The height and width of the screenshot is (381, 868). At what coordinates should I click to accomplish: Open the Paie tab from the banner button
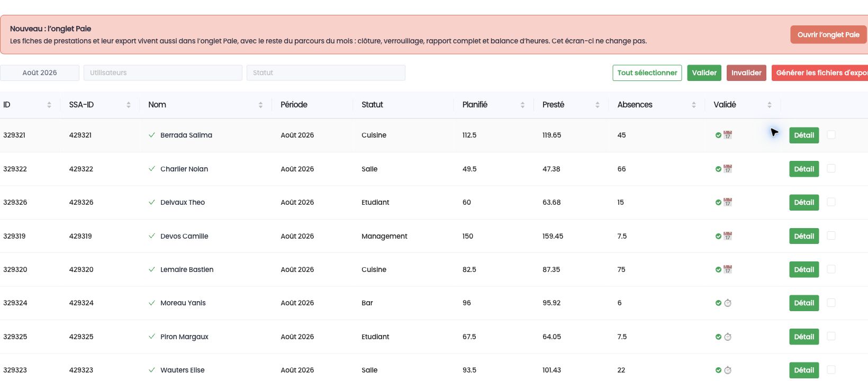pyautogui.click(x=828, y=34)
